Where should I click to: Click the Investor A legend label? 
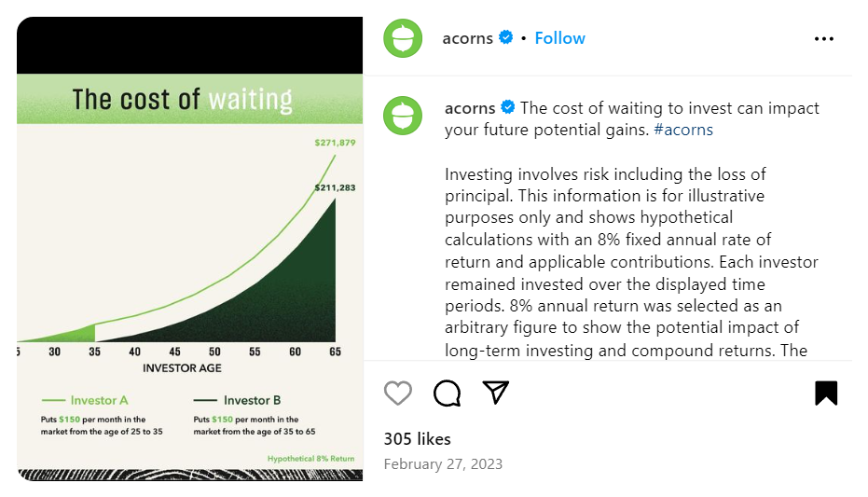[x=99, y=400]
